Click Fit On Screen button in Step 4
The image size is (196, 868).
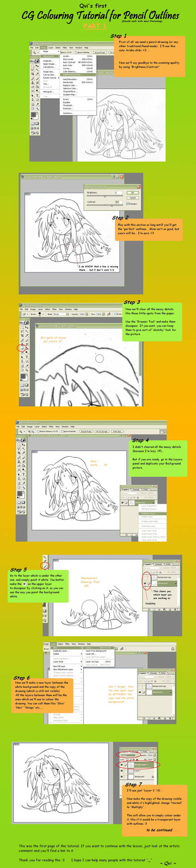pos(101,431)
